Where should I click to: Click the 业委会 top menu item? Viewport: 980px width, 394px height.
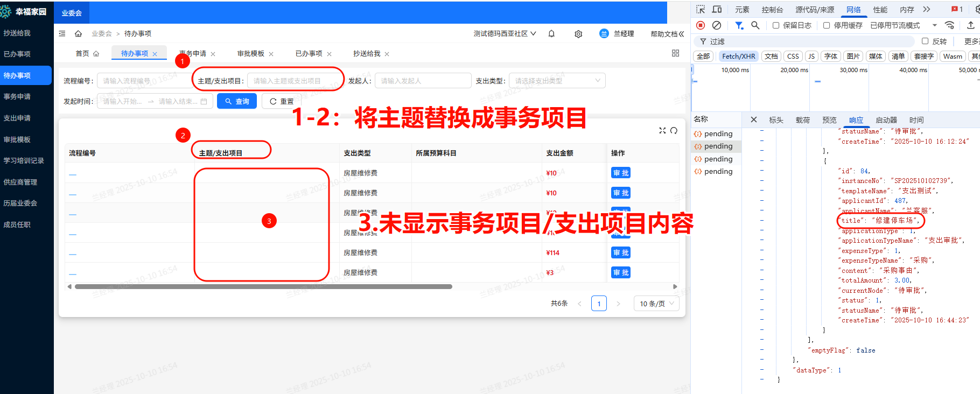point(72,13)
